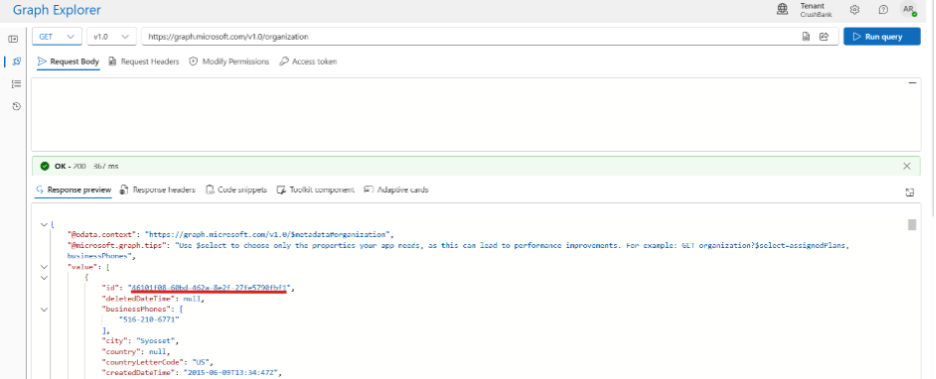The image size is (936, 379).
Task: Collapse the first value object chevron
Action: pos(44,278)
